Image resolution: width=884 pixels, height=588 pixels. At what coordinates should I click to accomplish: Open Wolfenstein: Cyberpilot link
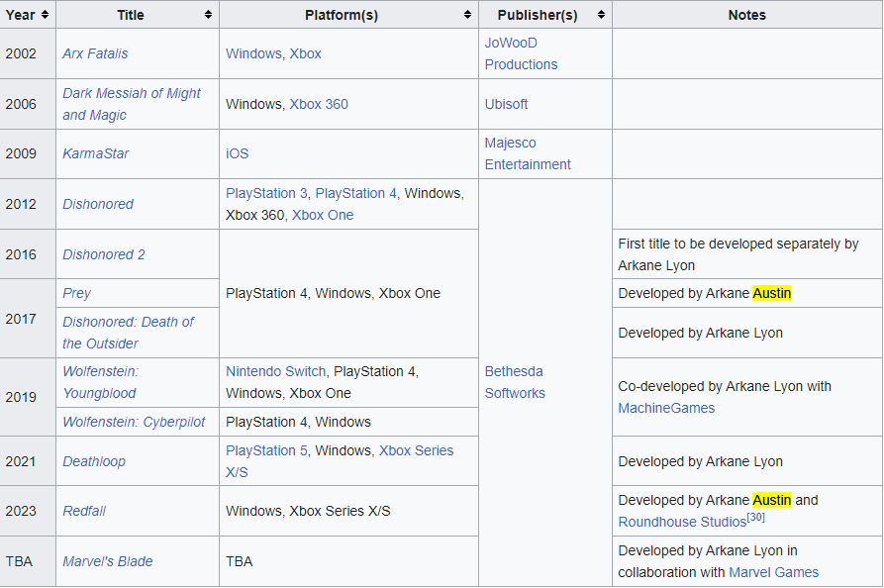[135, 422]
